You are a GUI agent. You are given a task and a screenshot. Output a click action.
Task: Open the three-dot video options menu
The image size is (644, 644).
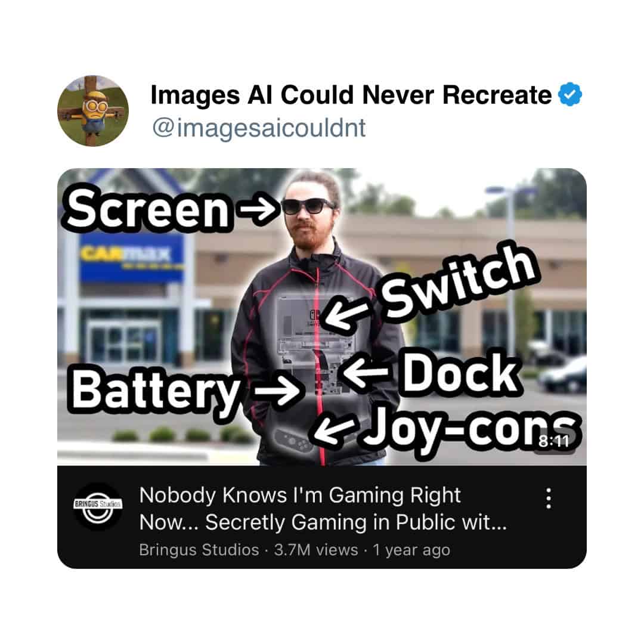(549, 498)
